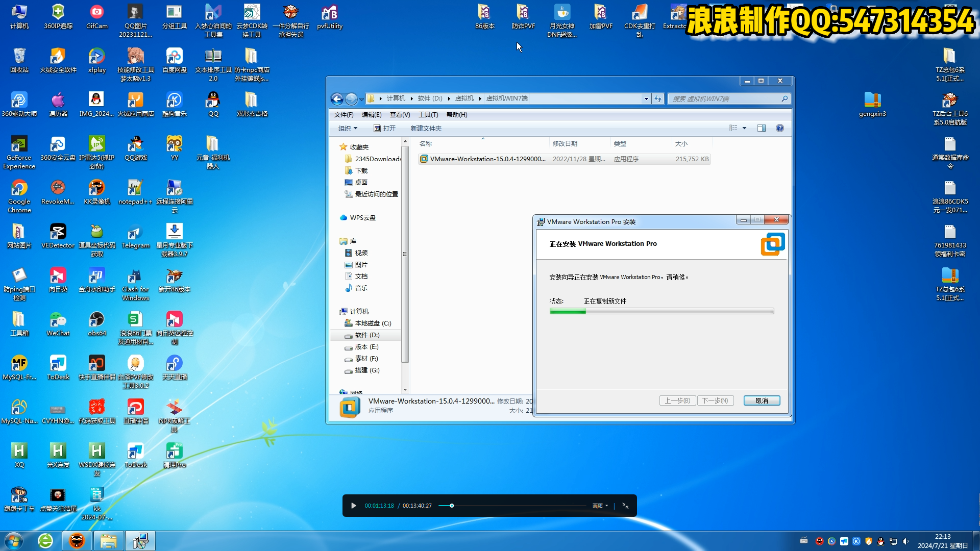Open the 编辑(E) menu

(372, 115)
